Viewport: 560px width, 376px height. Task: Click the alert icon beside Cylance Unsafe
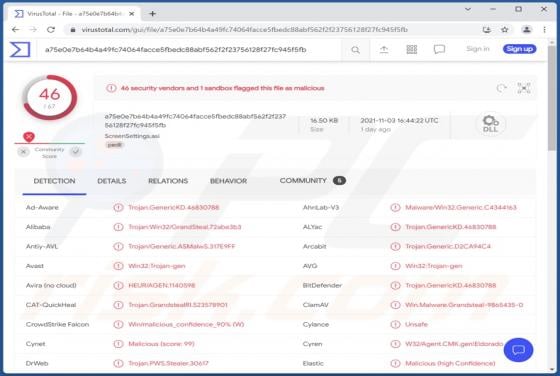pos(395,324)
